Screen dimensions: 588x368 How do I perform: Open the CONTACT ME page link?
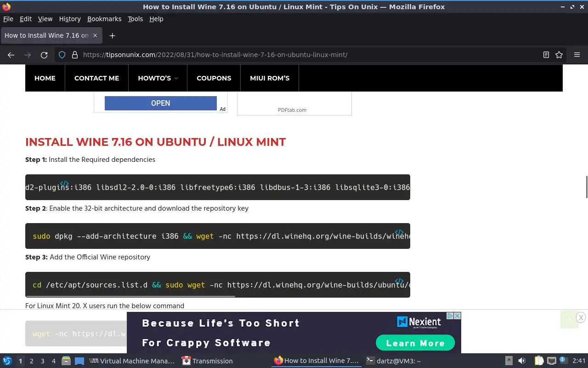(96, 78)
